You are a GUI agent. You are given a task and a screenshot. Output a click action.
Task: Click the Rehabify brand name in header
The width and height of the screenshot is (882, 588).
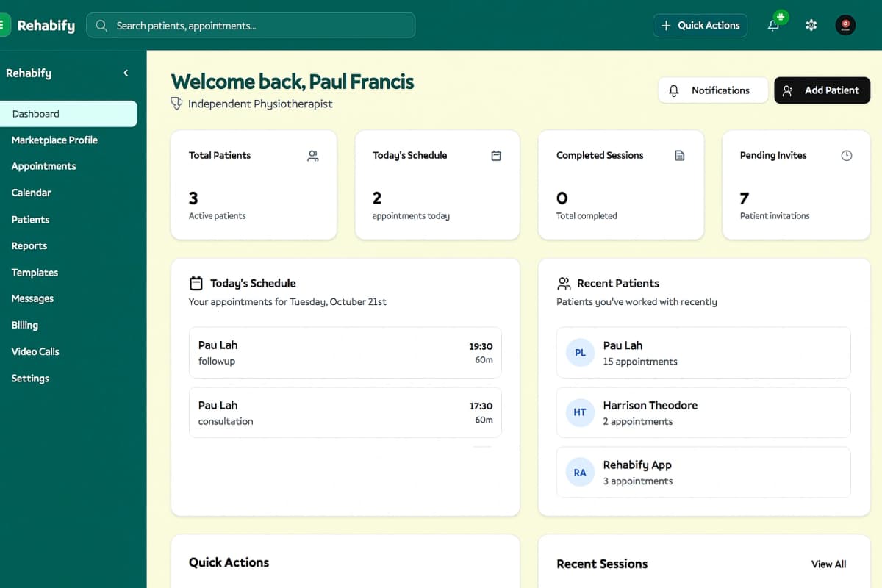click(x=46, y=26)
